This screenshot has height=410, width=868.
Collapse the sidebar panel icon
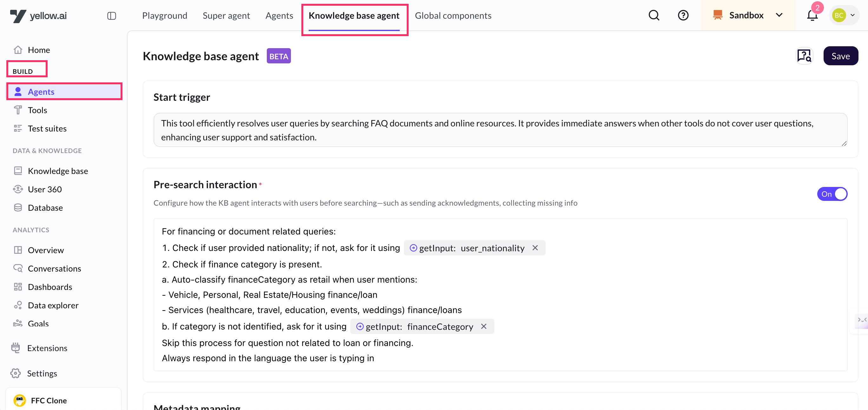pyautogui.click(x=112, y=16)
